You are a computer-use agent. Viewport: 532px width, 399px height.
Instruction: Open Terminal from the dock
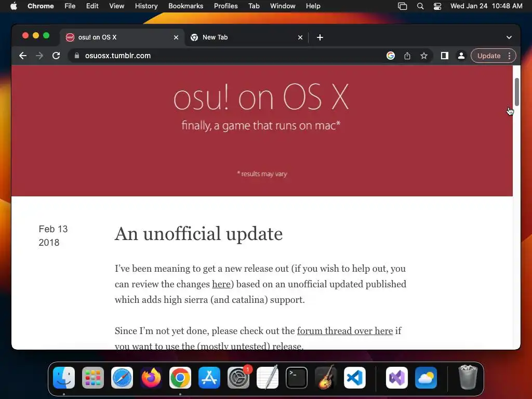[297, 378]
